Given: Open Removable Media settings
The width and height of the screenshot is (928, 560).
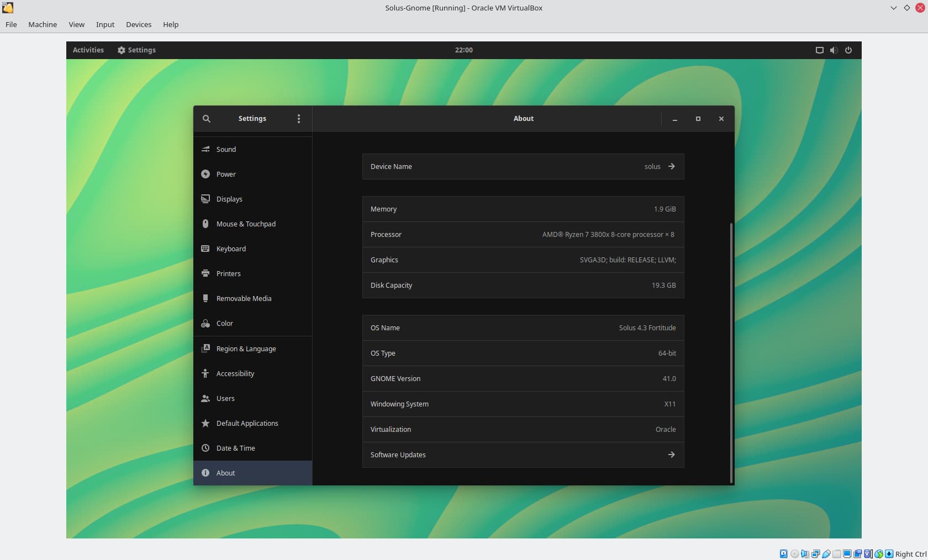Looking at the screenshot, I should [x=252, y=298].
